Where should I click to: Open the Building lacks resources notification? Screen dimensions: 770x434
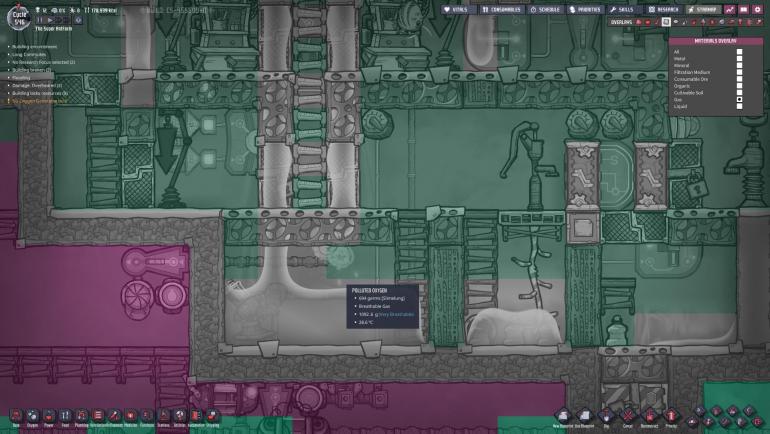[x=40, y=93]
